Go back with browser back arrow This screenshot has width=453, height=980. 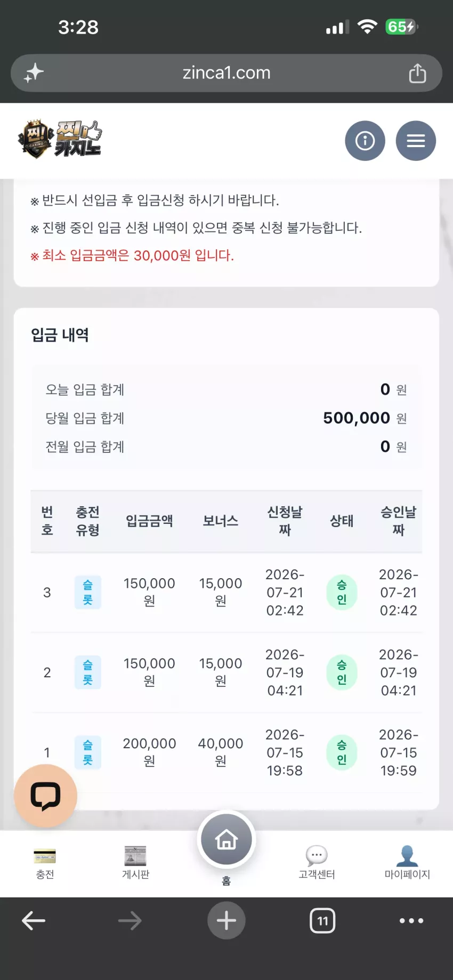34,920
